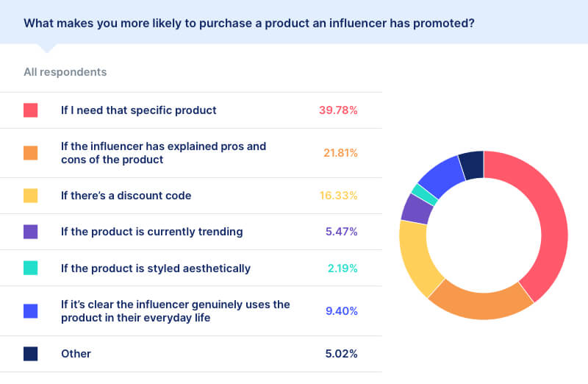Select the teal styled aesthetically legend swatch
Image resolution: width=588 pixels, height=384 pixels.
pos(30,268)
